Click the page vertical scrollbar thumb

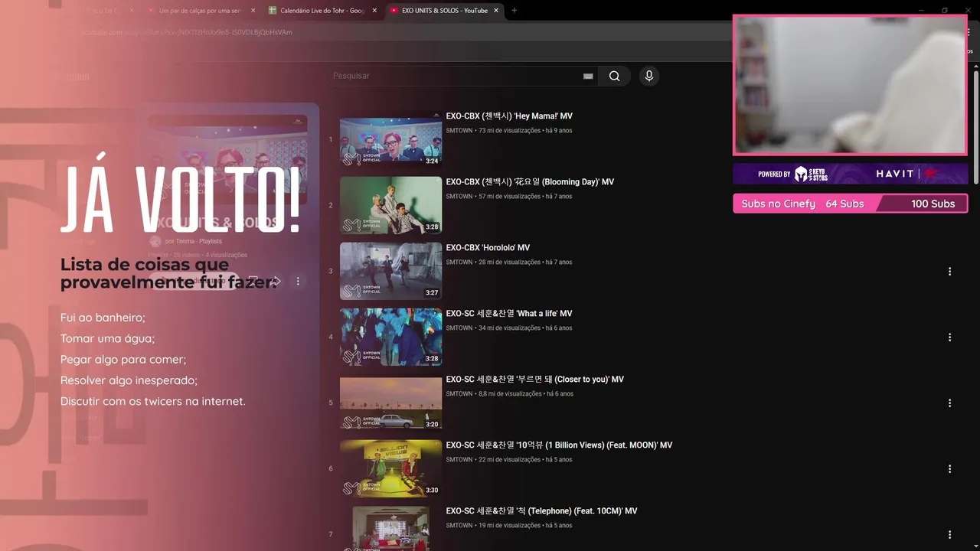point(976,126)
